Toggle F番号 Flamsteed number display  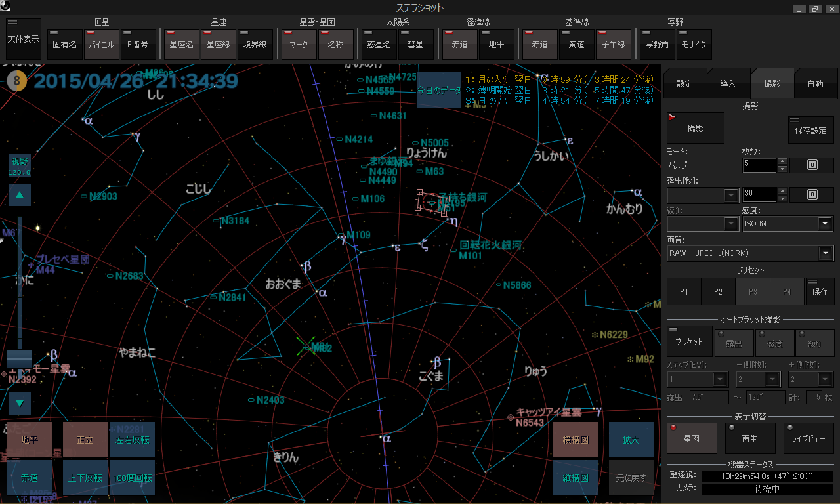[138, 44]
